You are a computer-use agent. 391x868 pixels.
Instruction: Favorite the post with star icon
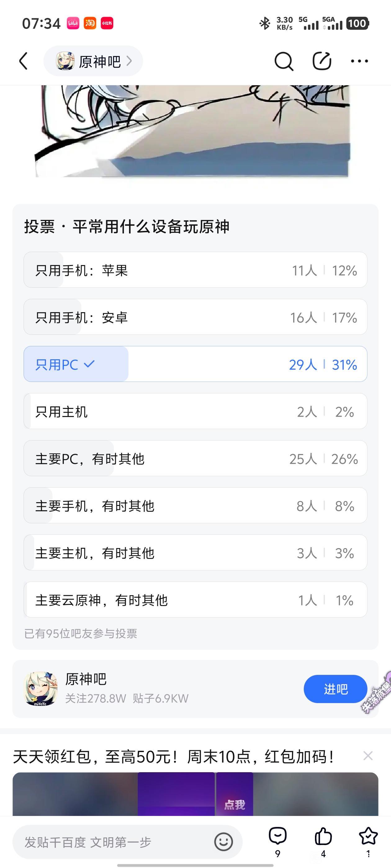pos(368,837)
